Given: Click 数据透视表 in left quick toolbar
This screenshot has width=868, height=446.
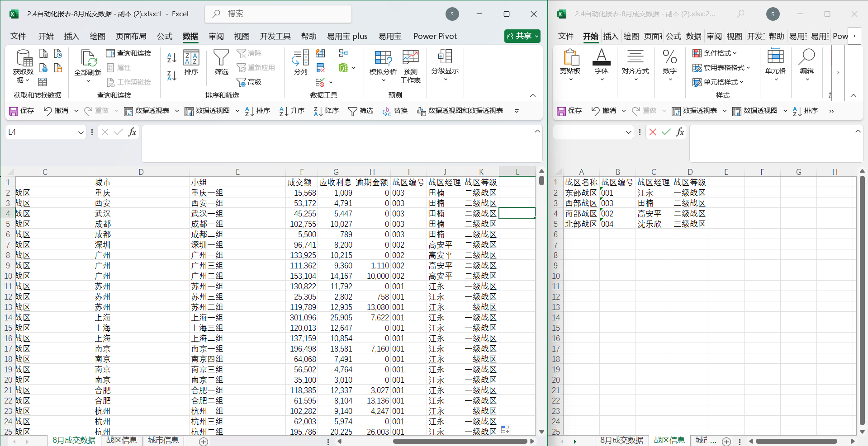Looking at the screenshot, I should [147, 111].
